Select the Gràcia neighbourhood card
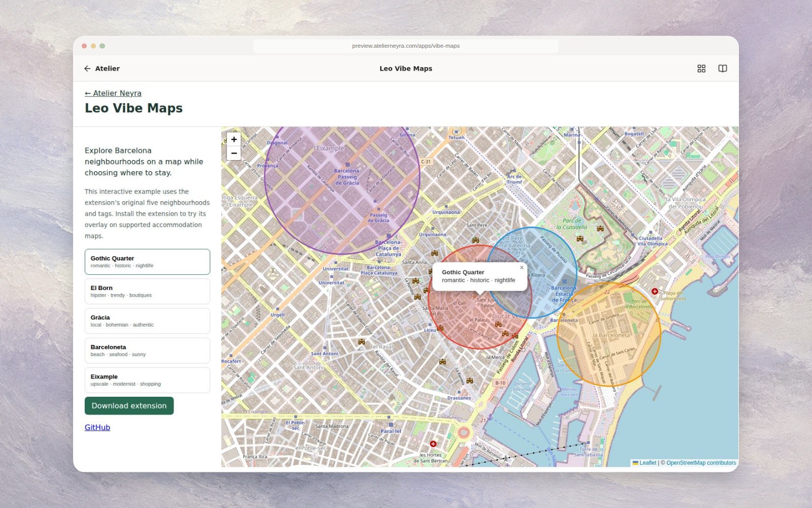 [x=147, y=321]
